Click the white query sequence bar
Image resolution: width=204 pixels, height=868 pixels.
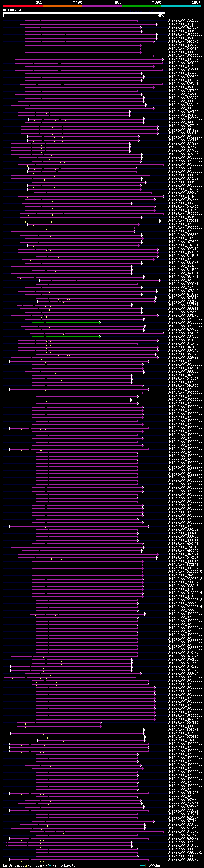tap(84, 13)
